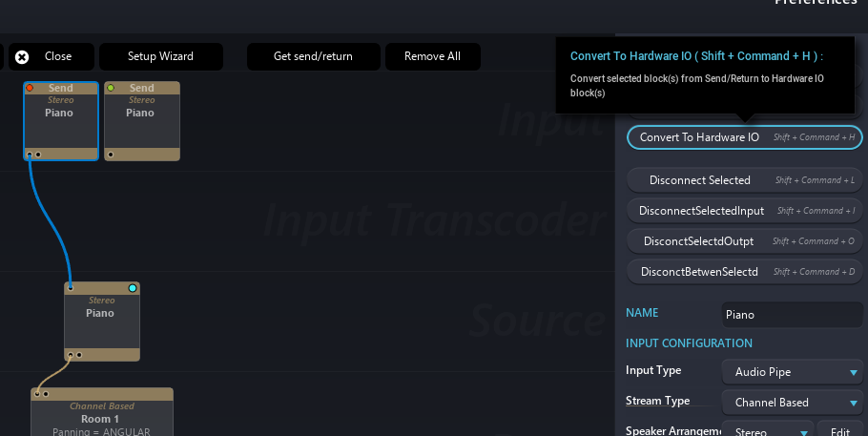The height and width of the screenshot is (436, 868).
Task: Click the green status dot on second Send block
Action: [110, 88]
